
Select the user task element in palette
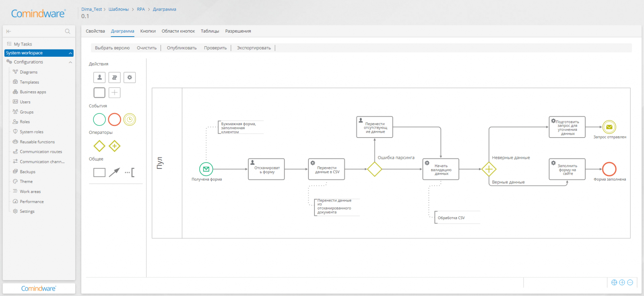99,77
